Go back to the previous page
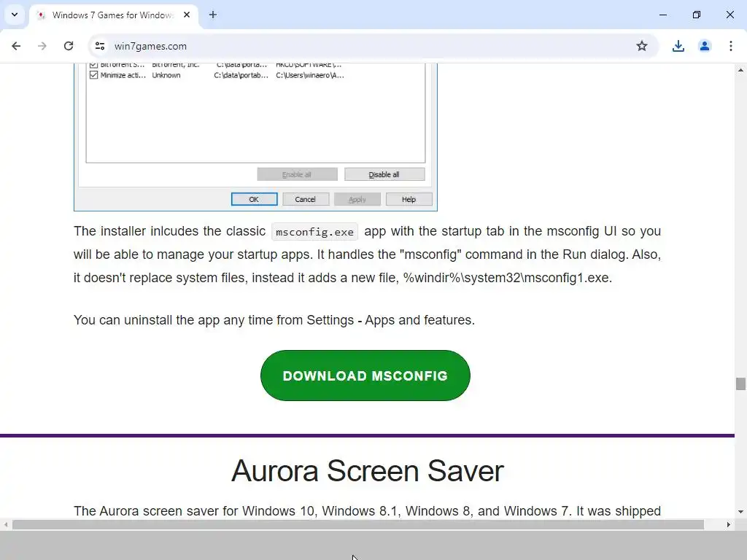747x560 pixels. (16, 46)
